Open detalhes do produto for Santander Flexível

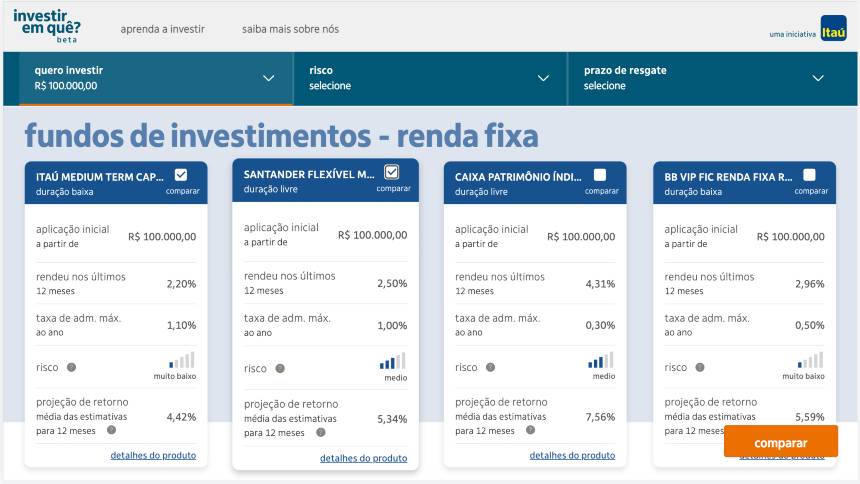tap(363, 458)
